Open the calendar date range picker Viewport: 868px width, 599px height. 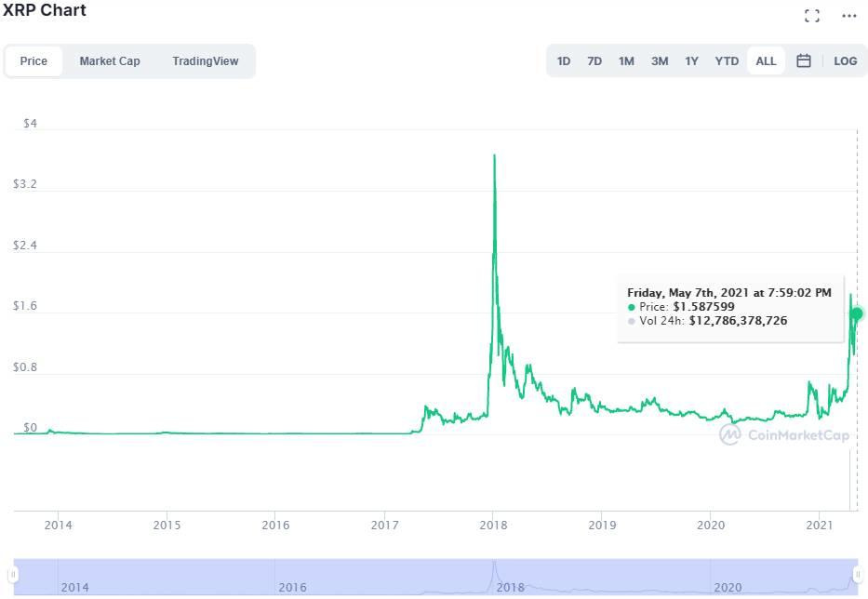pos(804,61)
